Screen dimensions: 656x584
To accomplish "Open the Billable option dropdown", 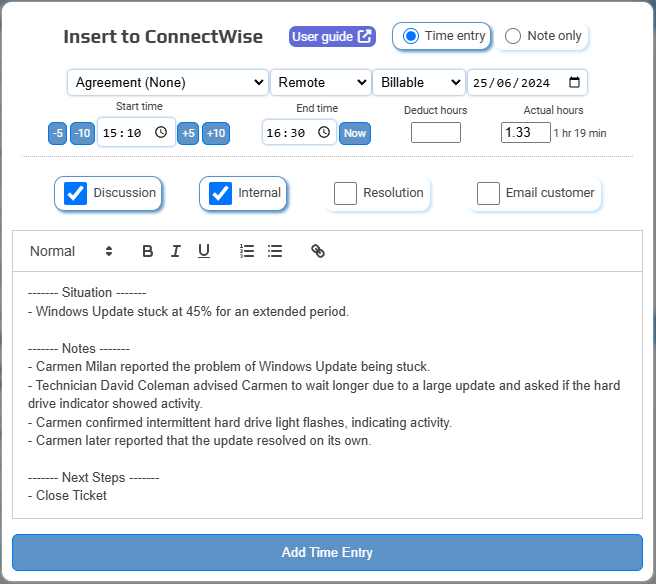I will pyautogui.click(x=419, y=82).
